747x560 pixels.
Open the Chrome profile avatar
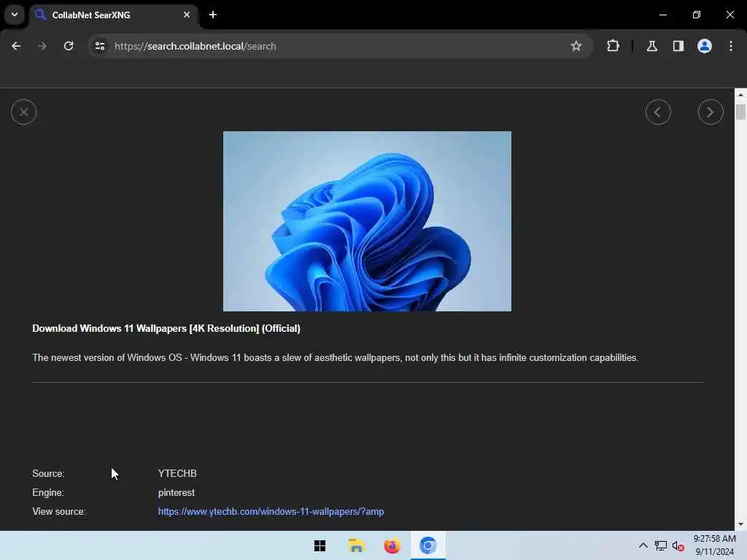point(704,46)
